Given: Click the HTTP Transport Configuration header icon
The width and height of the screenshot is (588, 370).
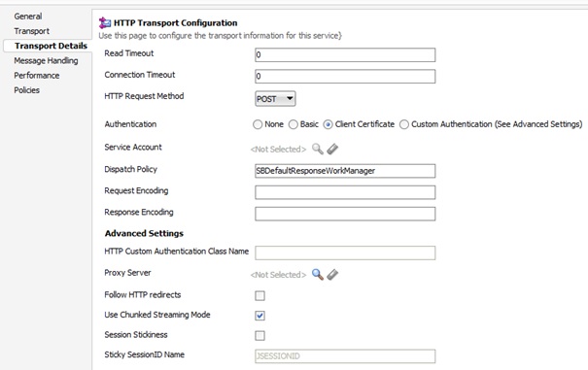Looking at the screenshot, I should 105,23.
